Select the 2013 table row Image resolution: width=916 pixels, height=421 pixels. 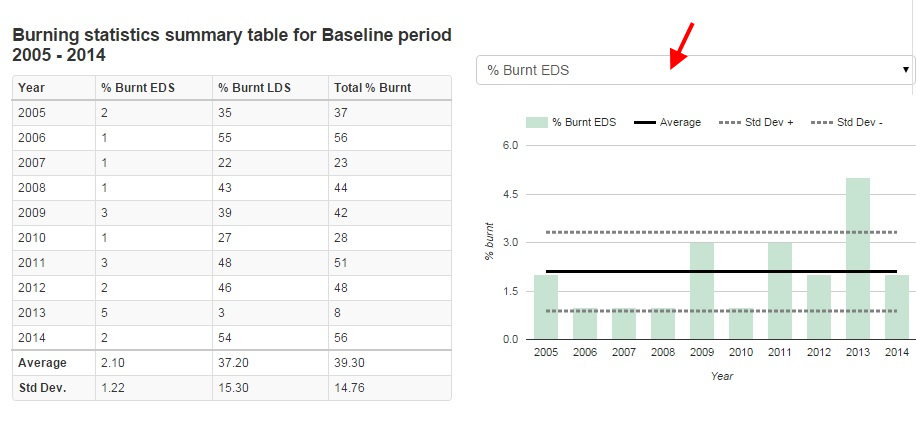click(x=231, y=312)
